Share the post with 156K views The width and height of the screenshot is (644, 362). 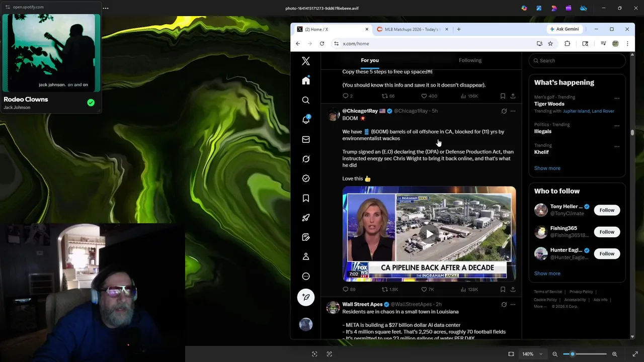click(x=513, y=96)
